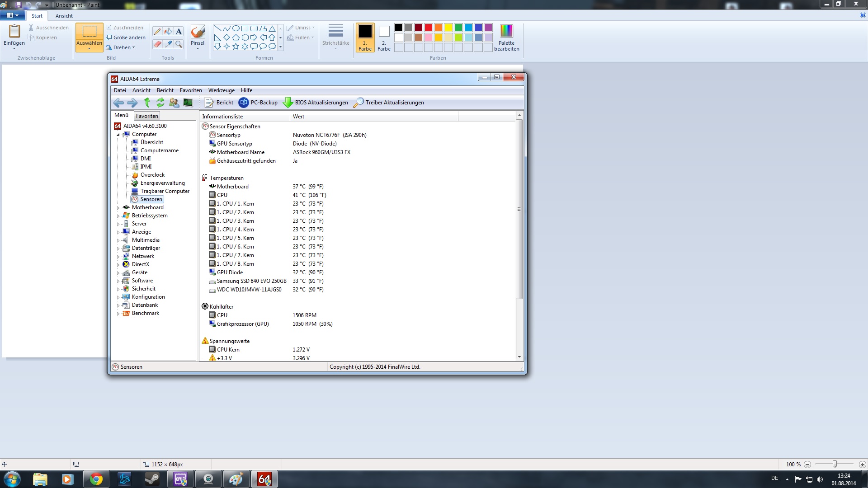Click the green monitor icon in AIDA64 toolbar
The width and height of the screenshot is (868, 488).
point(188,103)
